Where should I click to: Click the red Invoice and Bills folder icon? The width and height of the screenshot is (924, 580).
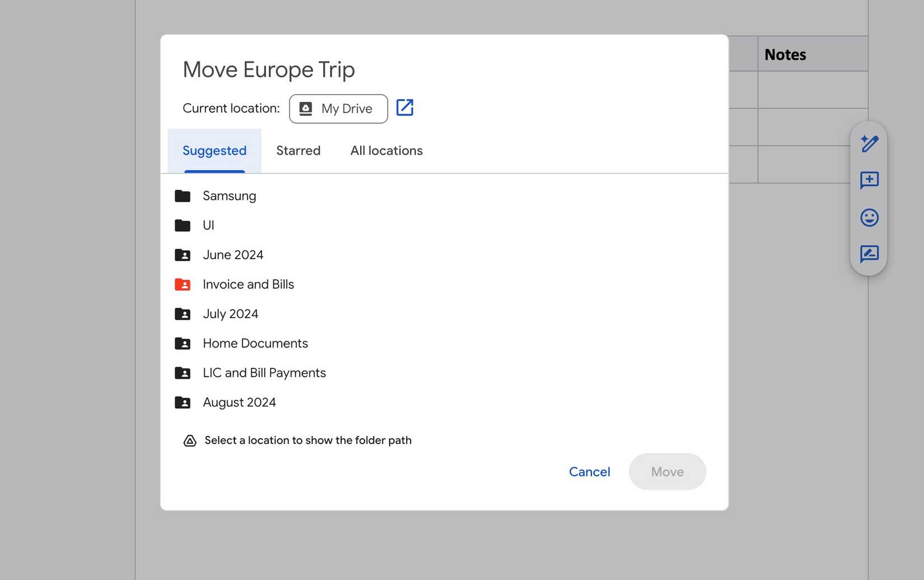183,284
